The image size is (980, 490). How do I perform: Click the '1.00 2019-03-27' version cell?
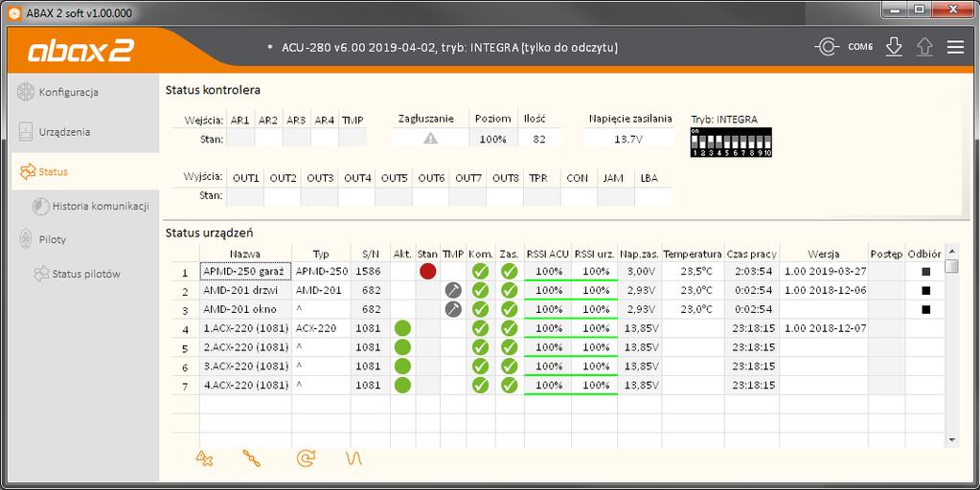tap(825, 272)
